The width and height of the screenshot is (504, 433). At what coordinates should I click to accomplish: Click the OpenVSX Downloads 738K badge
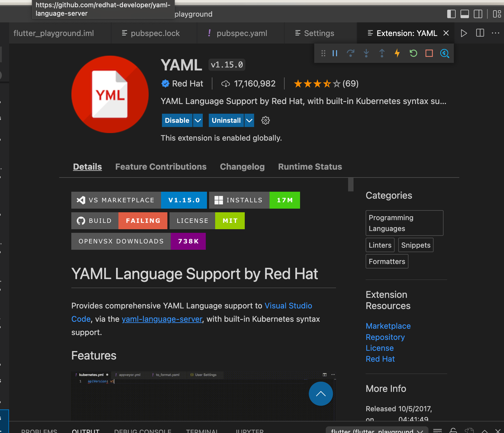click(138, 241)
